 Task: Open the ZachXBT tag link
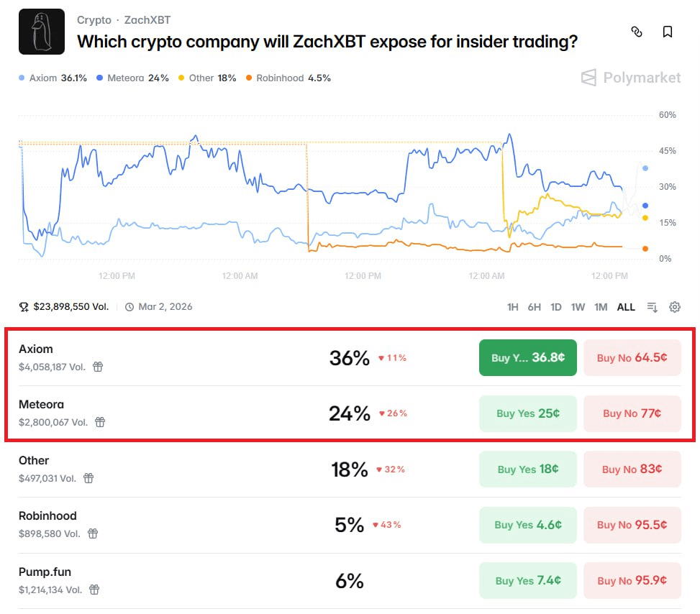click(x=147, y=20)
